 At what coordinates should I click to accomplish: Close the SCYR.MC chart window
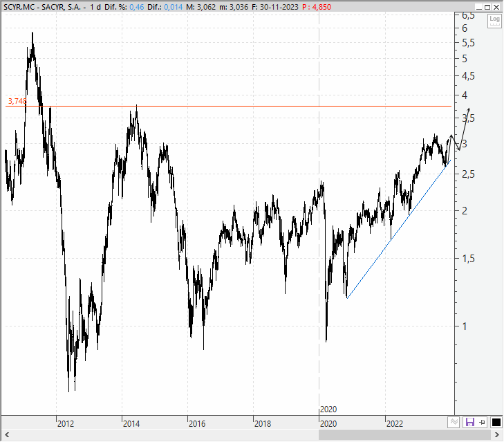click(x=496, y=7)
